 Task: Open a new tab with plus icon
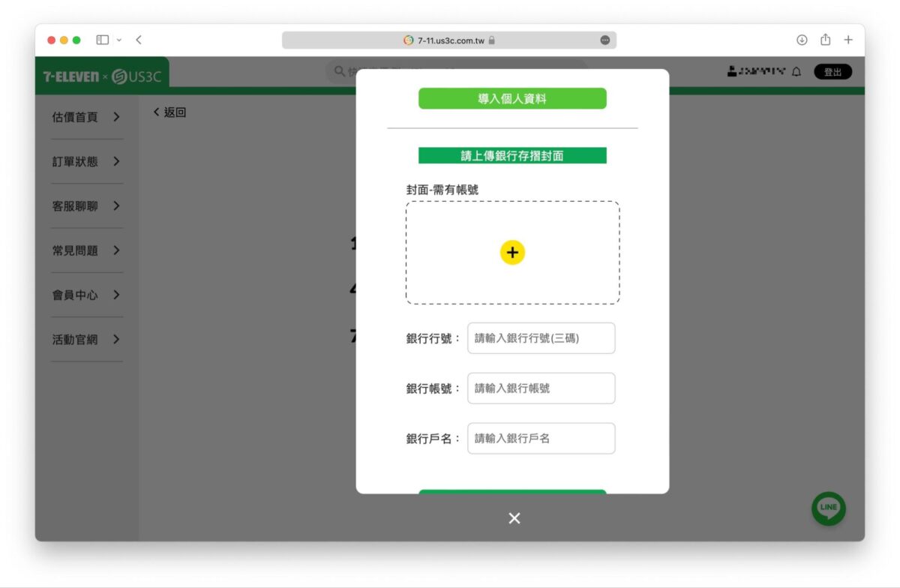pos(848,40)
